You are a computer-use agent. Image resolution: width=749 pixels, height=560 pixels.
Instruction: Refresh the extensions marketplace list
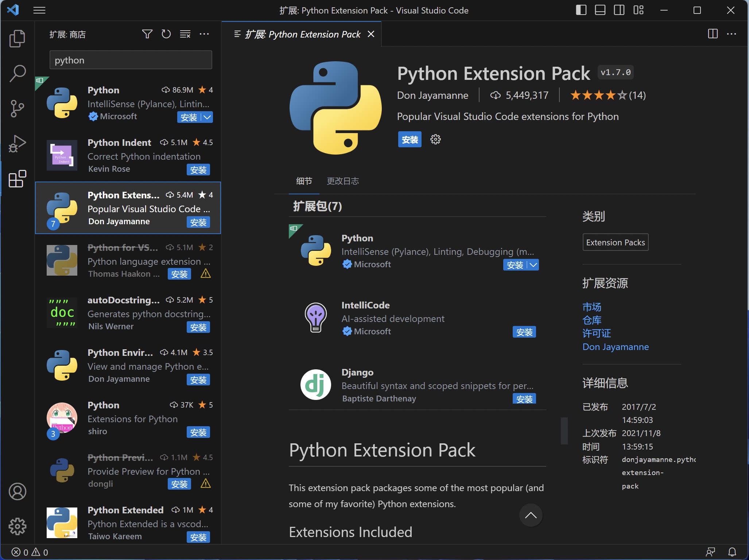[166, 34]
